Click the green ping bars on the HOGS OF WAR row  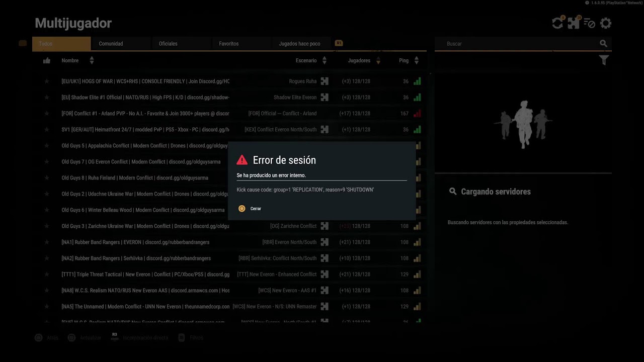point(417,81)
